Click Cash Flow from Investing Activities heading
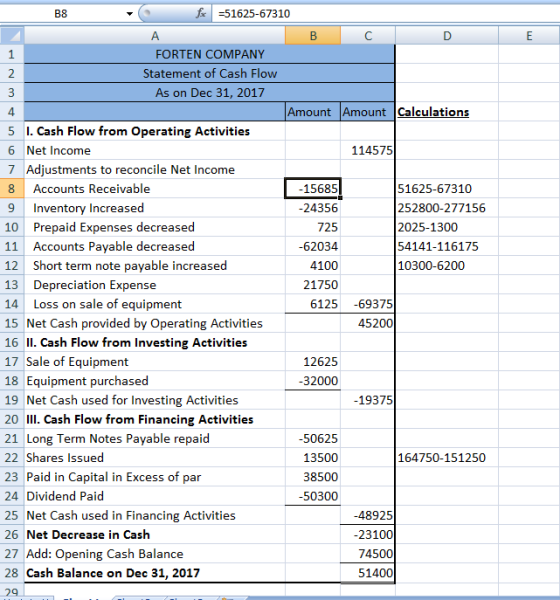 click(136, 342)
